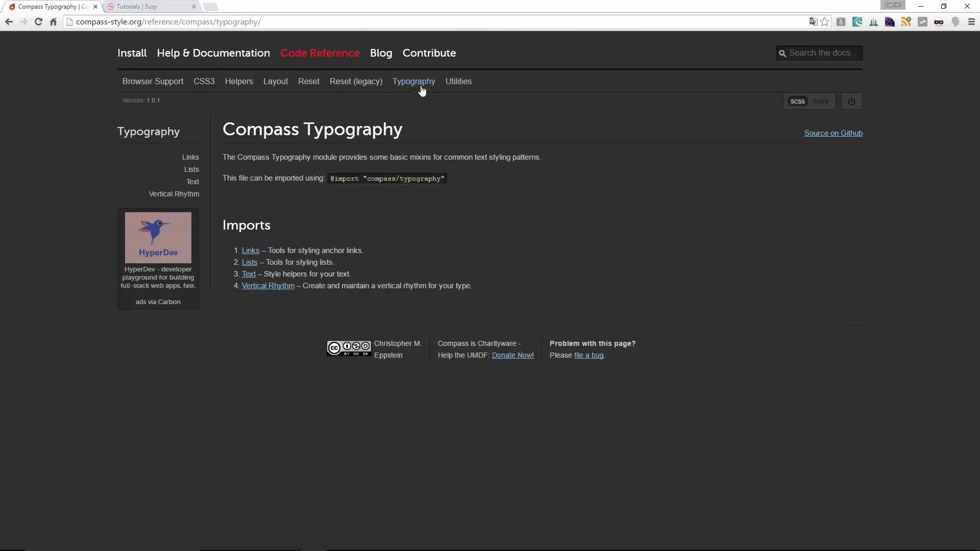Switch to the Tutorials | Susy tab
980x551 pixels.
coord(148,7)
